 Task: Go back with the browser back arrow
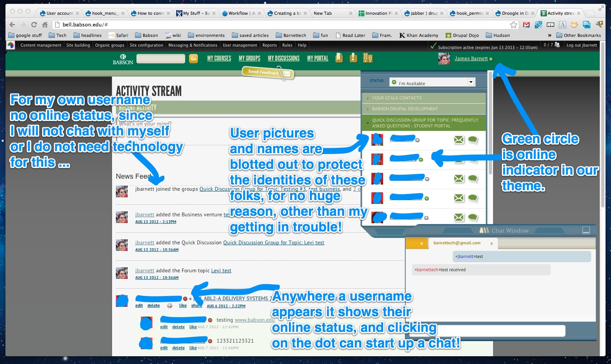coord(12,25)
